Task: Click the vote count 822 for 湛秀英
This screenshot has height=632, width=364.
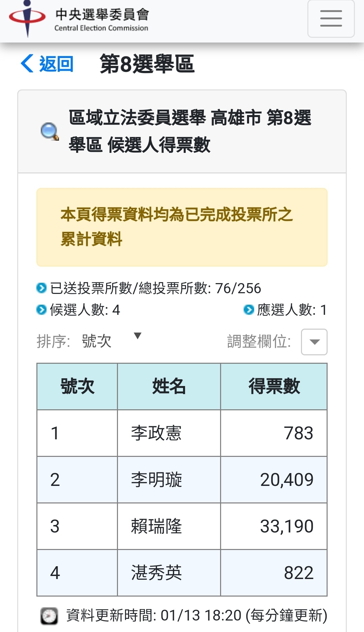Action: pos(299,573)
